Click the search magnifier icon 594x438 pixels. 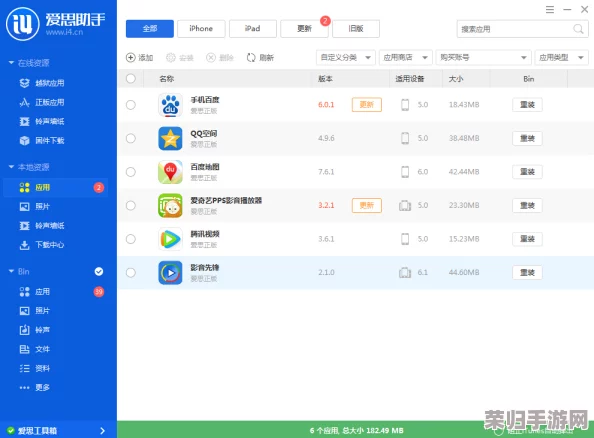[x=578, y=29]
